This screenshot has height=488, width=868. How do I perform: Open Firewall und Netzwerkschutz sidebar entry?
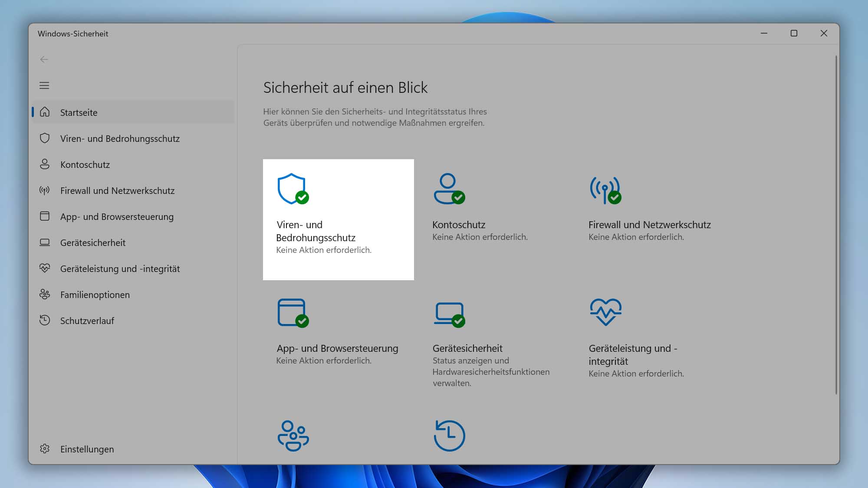point(133,190)
